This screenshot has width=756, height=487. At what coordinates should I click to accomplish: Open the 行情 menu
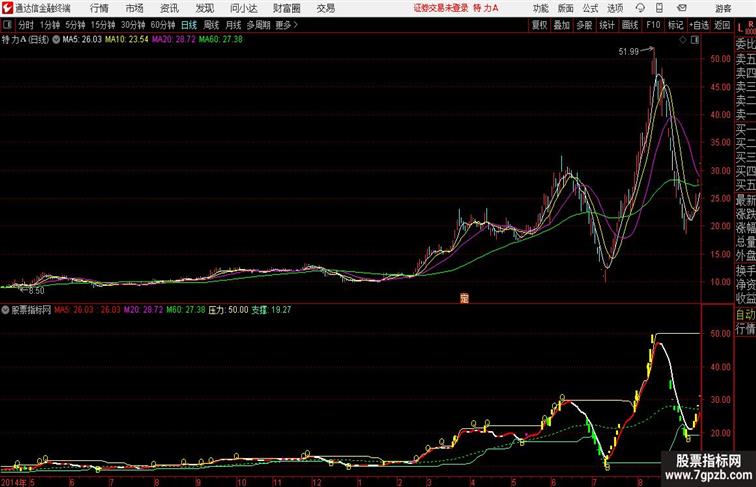point(99,8)
